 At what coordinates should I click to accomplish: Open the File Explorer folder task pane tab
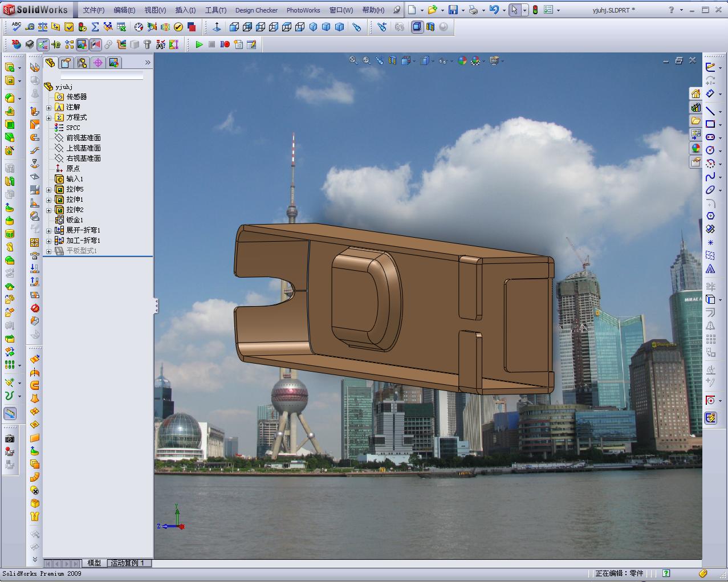pos(696,121)
